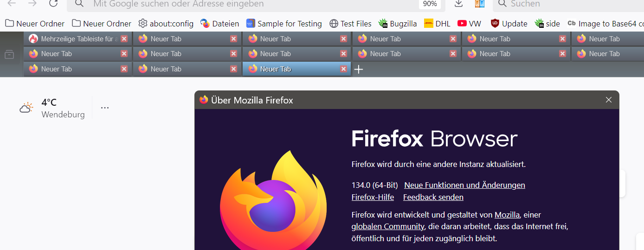Screen dimensions: 644x250
Task: Open the Dateien bookmark
Action: [x=219, y=24]
